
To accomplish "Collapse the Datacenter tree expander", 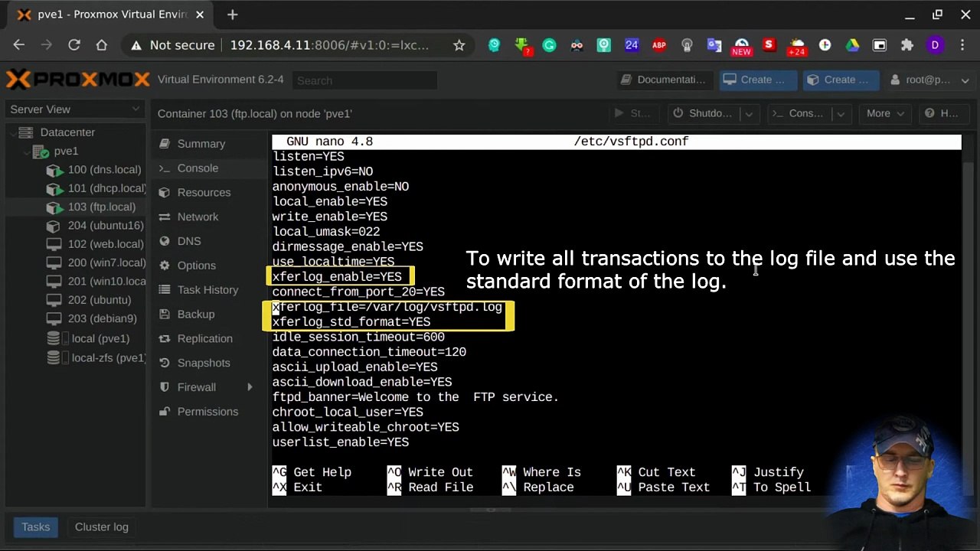I will pos(12,132).
